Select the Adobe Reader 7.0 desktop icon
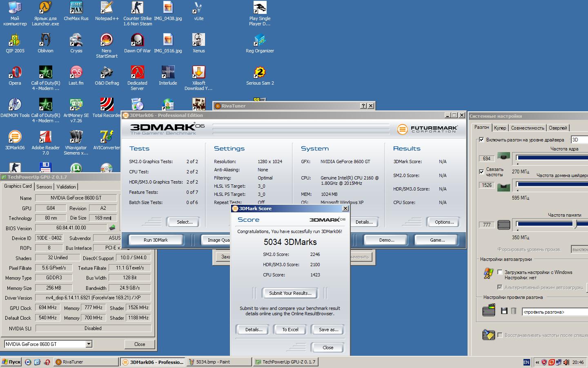 click(45, 142)
